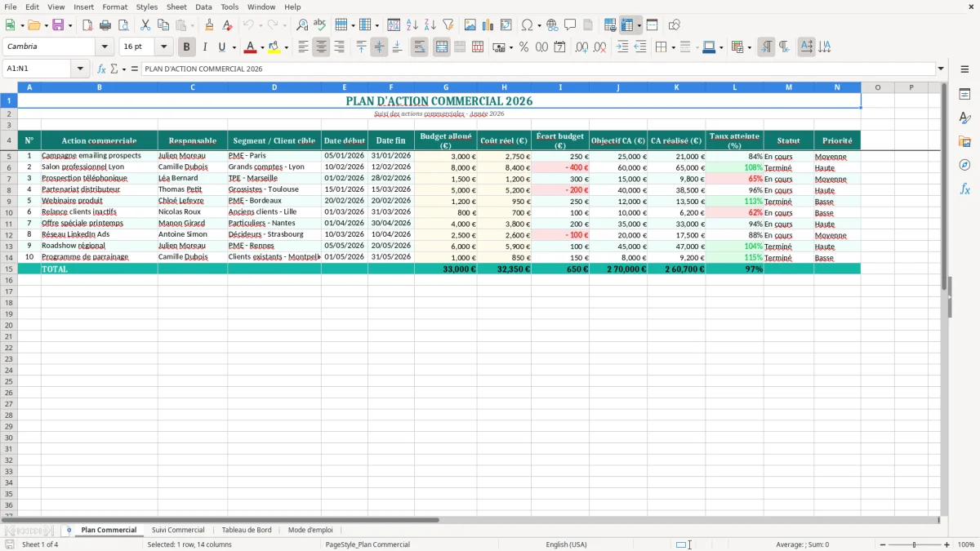The height and width of the screenshot is (551, 980).
Task: Open the Font Color dropdown arrow
Action: [262, 47]
